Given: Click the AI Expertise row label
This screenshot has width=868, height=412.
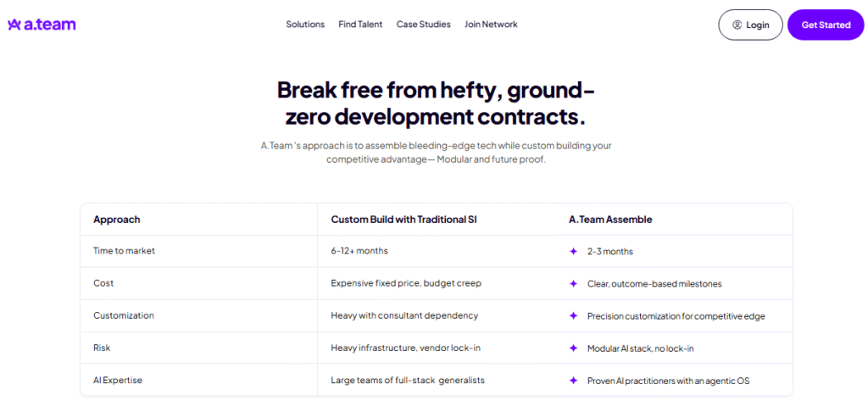Looking at the screenshot, I should [118, 381].
